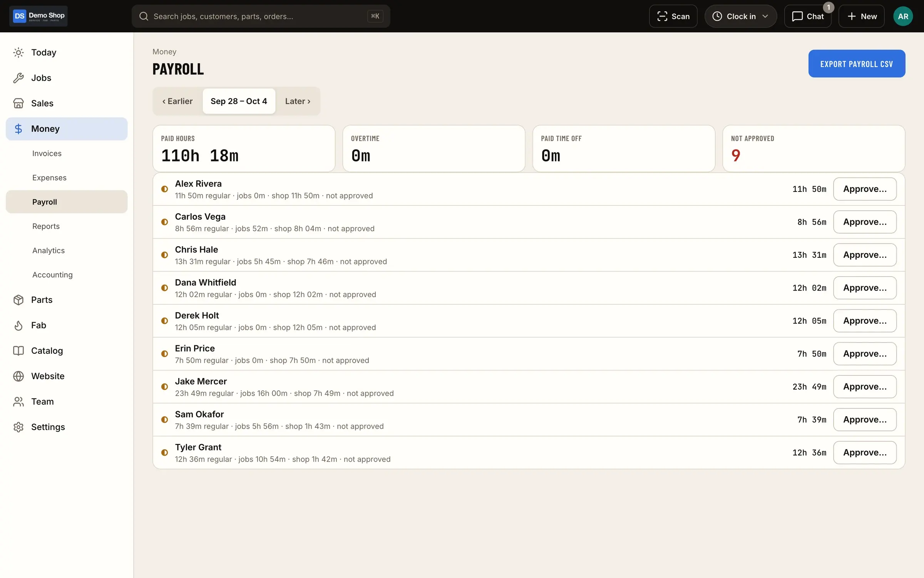Image resolution: width=924 pixels, height=578 pixels.
Task: Select the Payroll submenu item
Action: coord(67,202)
